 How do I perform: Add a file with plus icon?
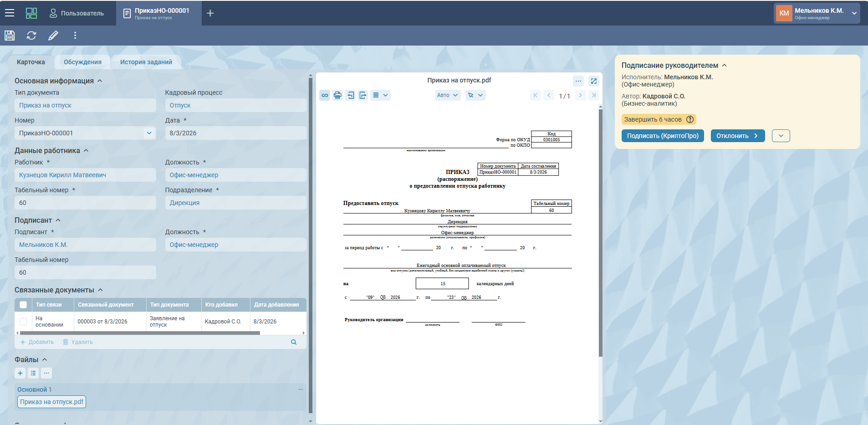coord(20,373)
